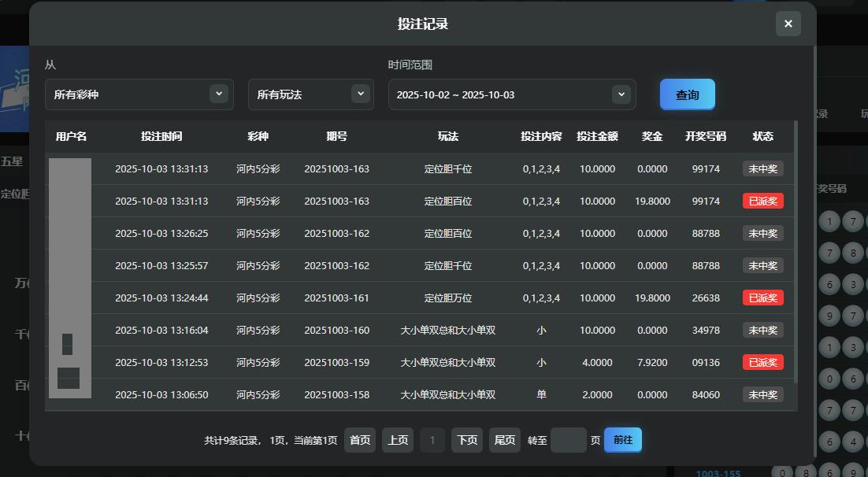The image size is (868, 477).
Task: Expand the 所有玩法 play method dropdown
Action: (x=310, y=94)
